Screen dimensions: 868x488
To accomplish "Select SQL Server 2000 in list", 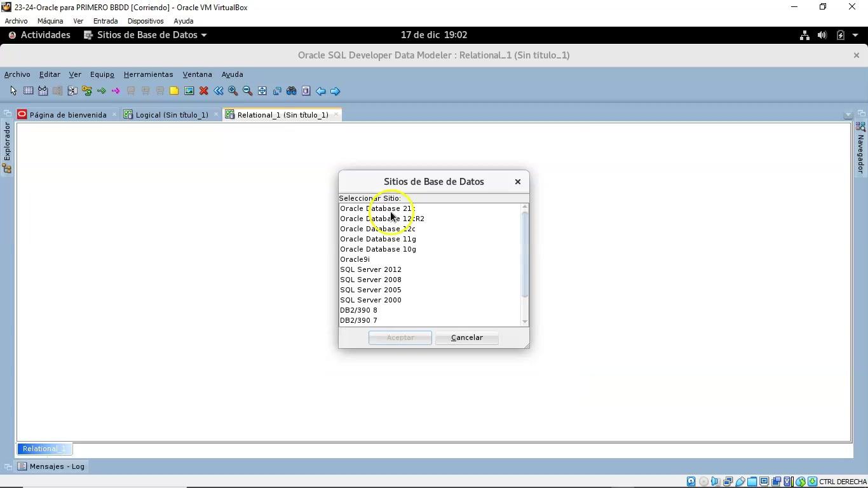I will tap(430, 300).
